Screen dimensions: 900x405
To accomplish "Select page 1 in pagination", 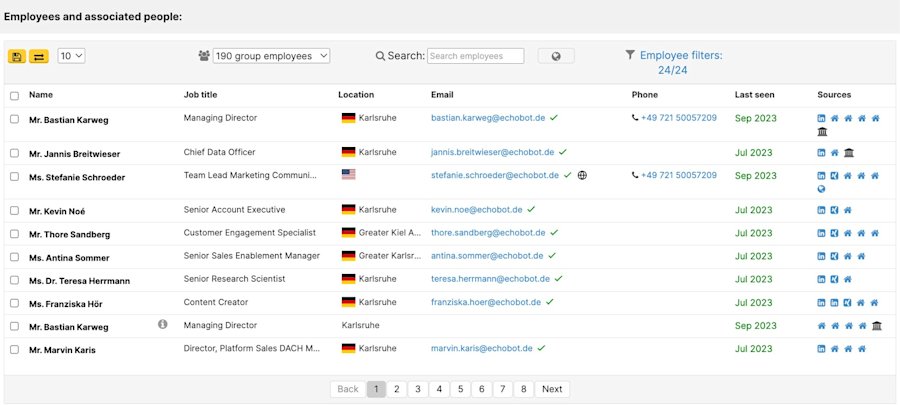I will pyautogui.click(x=376, y=389).
